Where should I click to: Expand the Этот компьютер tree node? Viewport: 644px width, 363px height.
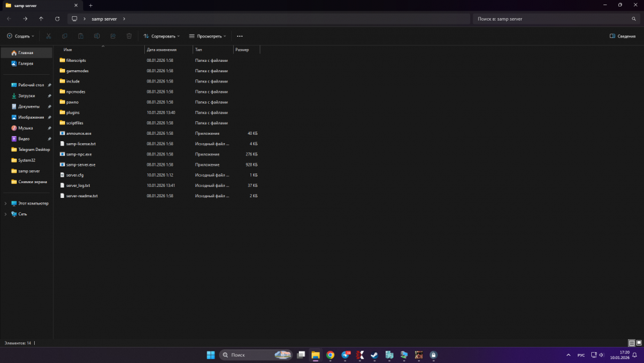6,203
